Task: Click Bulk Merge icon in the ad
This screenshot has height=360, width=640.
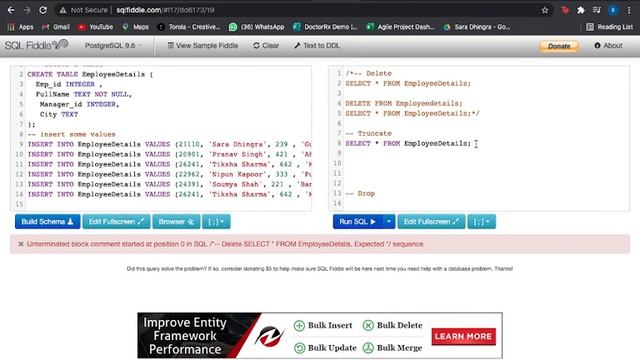Action: (368, 348)
